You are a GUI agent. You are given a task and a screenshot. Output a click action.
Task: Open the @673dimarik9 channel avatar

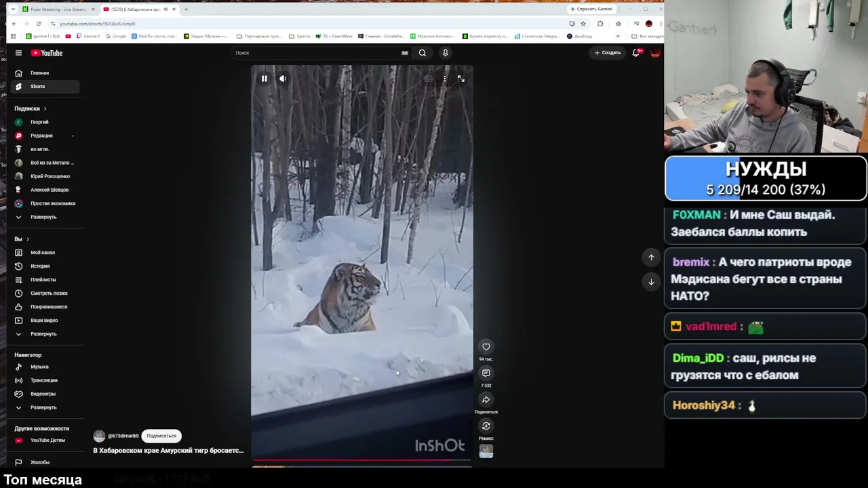coord(99,436)
